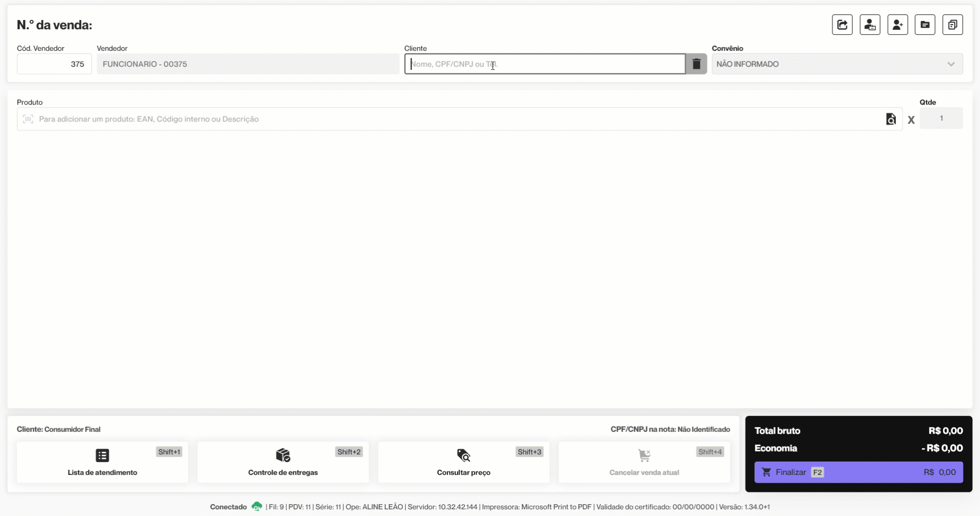The width and height of the screenshot is (980, 516).
Task: Expand the Convênio dropdown
Action: [837, 64]
